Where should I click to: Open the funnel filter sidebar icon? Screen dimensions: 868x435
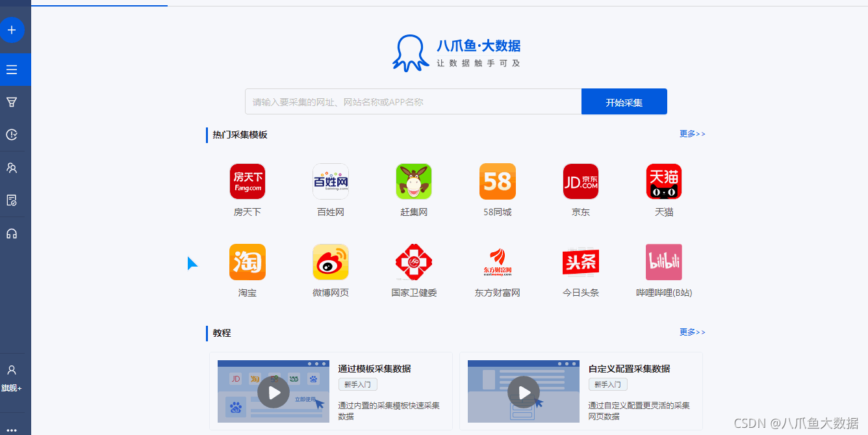tap(12, 102)
